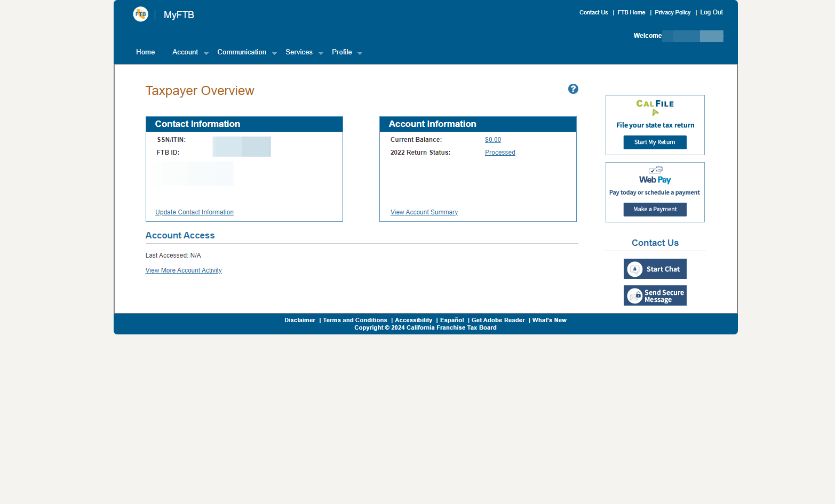Image resolution: width=835 pixels, height=504 pixels.
Task: Click the Taxpayer Overview heading
Action: (x=200, y=91)
